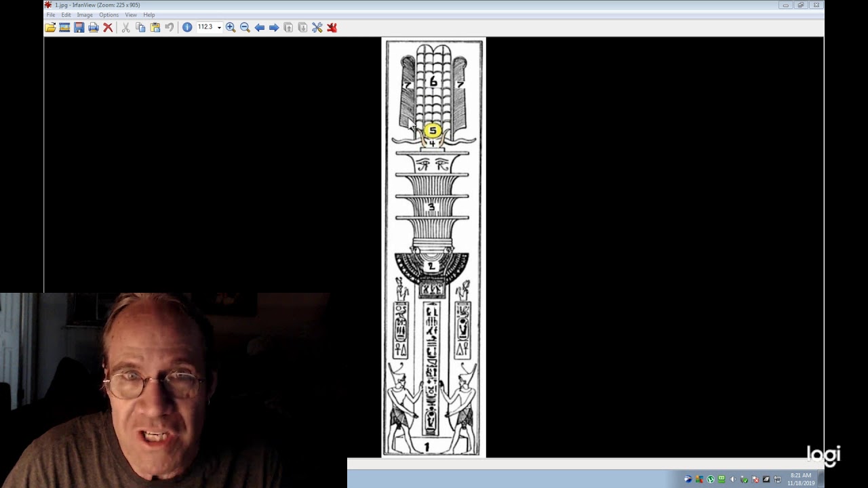Open the File menu
This screenshot has height=488, width=868.
[x=51, y=15]
